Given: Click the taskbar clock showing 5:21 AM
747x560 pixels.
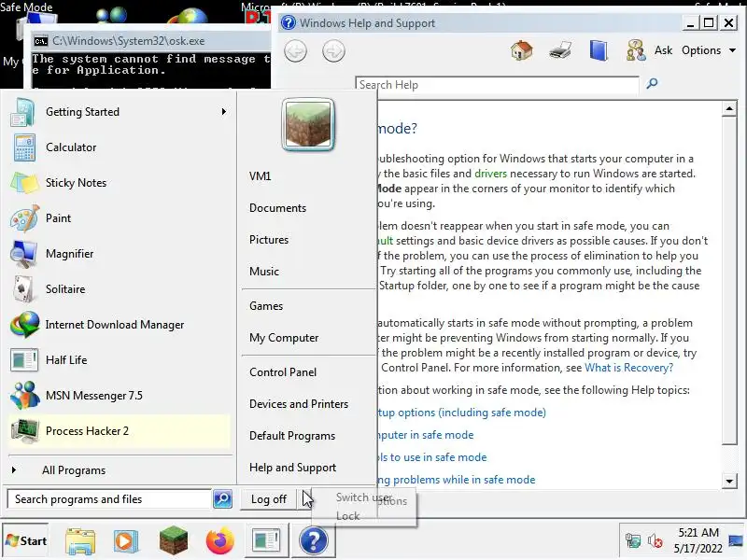Looking at the screenshot, I should (698, 540).
